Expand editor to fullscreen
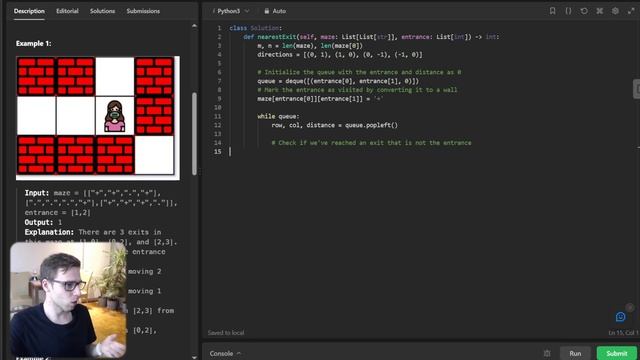 coord(631,11)
